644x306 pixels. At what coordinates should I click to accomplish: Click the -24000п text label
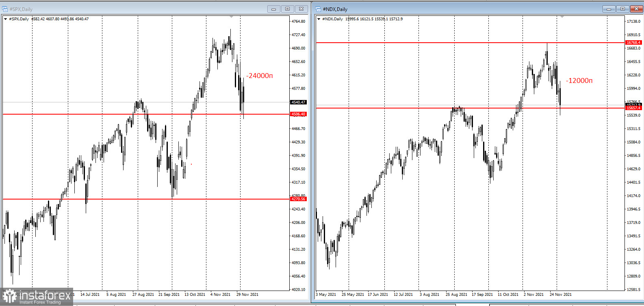pyautogui.click(x=260, y=76)
